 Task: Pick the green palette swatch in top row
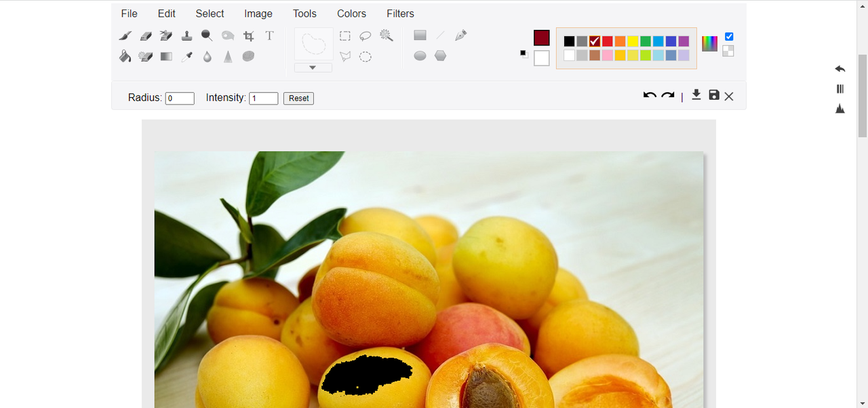(646, 41)
